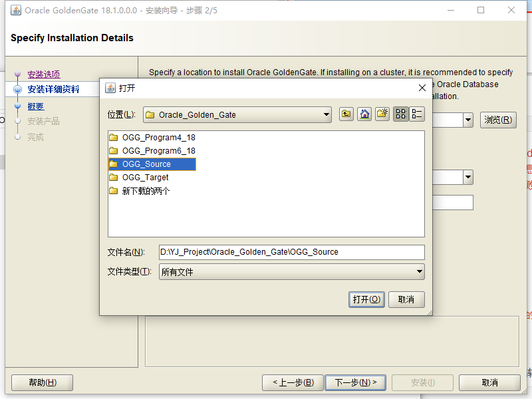Go back with 上一步(B) button
This screenshot has height=399, width=532.
pyautogui.click(x=293, y=383)
